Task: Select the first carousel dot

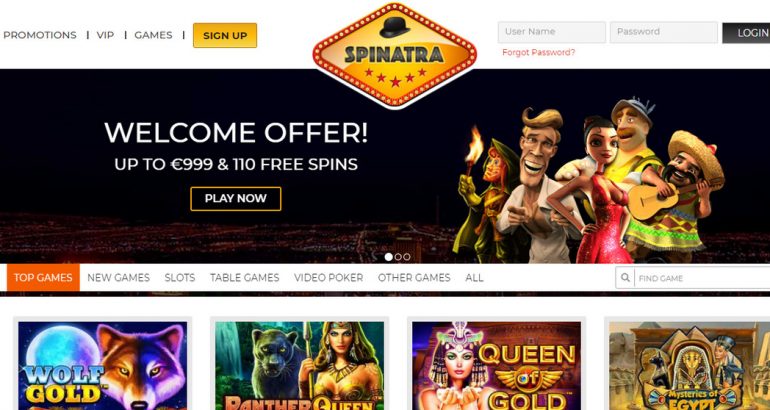Action: (x=388, y=257)
